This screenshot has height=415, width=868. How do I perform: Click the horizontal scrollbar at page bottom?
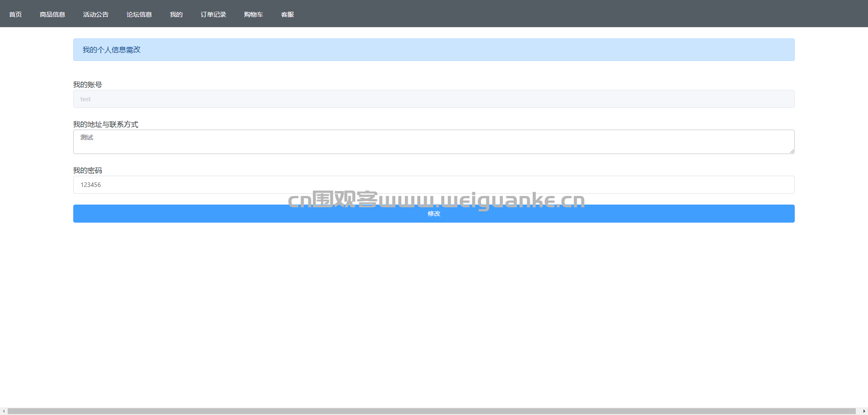(432, 411)
